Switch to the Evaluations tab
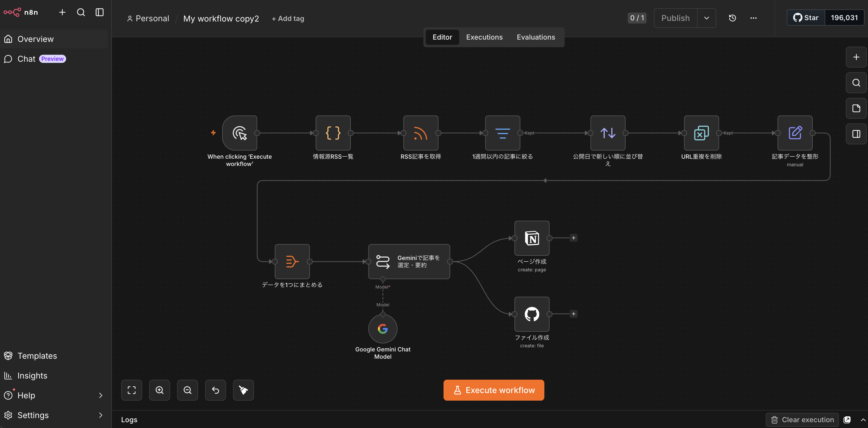This screenshot has width=868, height=428. click(x=536, y=37)
